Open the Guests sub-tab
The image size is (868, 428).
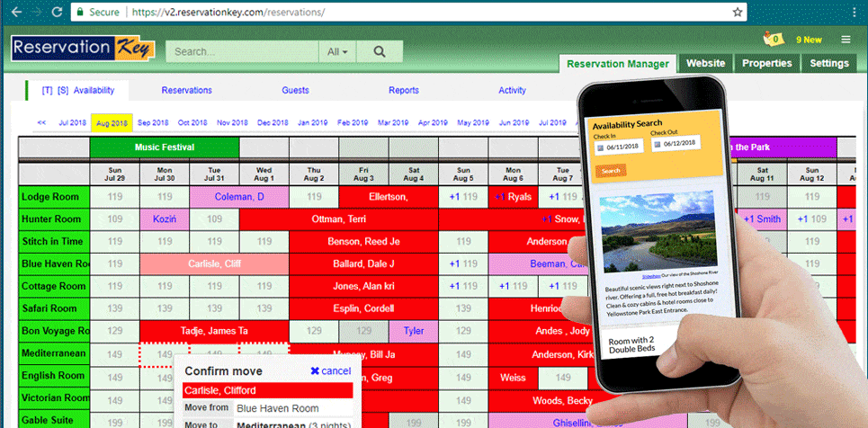(296, 90)
